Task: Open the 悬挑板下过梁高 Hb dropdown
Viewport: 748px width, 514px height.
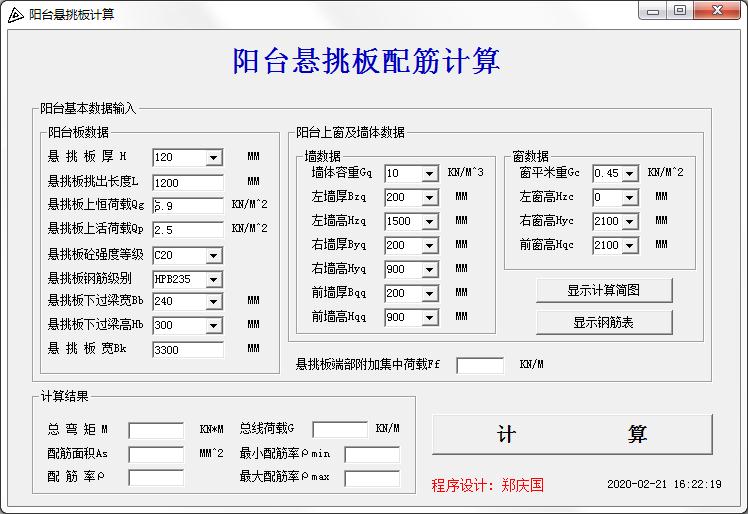Action: (x=214, y=326)
